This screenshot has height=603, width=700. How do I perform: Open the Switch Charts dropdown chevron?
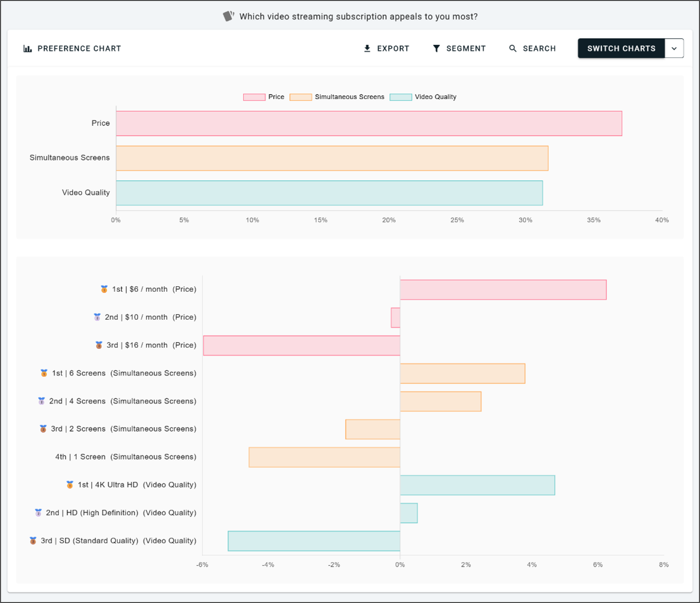coord(674,48)
